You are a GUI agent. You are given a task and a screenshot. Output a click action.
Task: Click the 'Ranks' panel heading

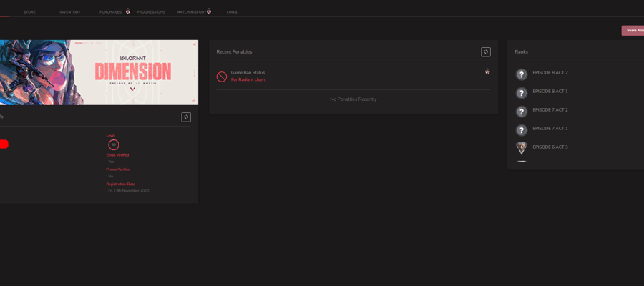click(521, 51)
